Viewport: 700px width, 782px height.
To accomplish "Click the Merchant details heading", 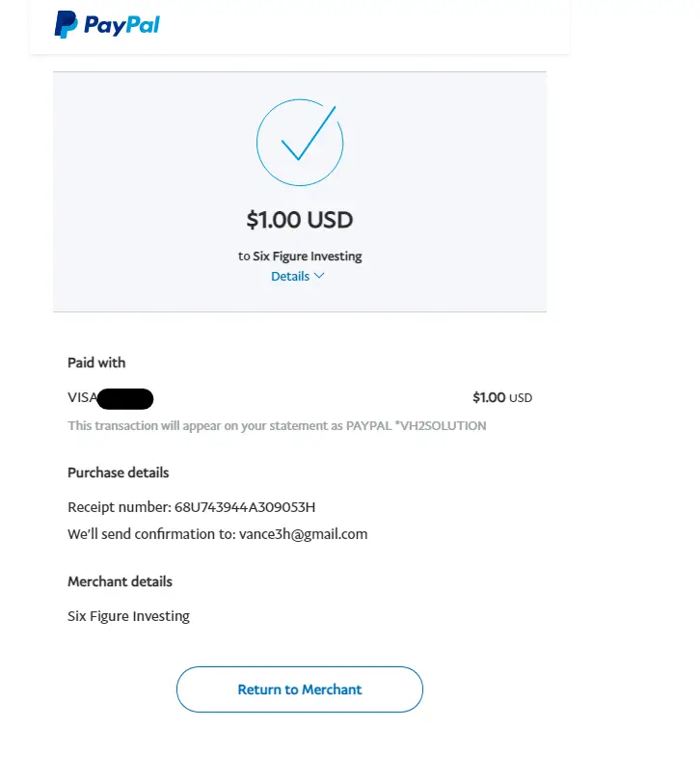I will click(120, 581).
